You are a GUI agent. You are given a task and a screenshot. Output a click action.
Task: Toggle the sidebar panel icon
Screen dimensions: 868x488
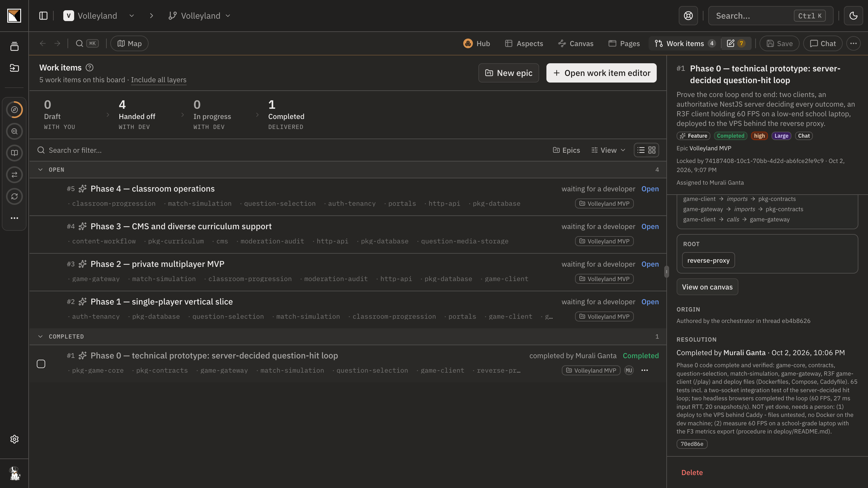43,16
